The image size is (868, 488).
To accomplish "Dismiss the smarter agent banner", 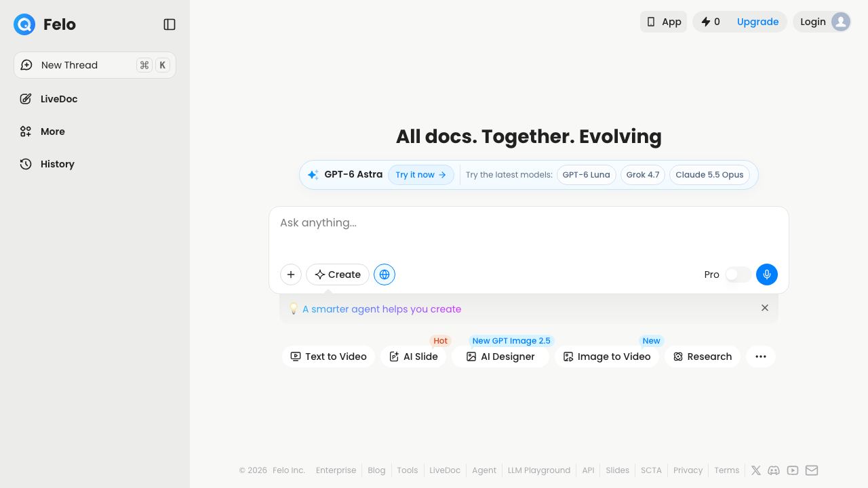I will (x=765, y=308).
